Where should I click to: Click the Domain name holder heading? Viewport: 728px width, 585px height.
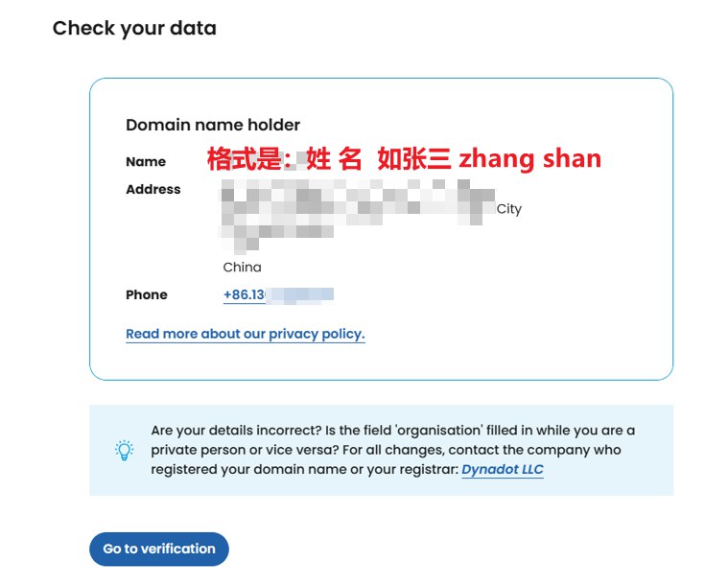pos(213,125)
